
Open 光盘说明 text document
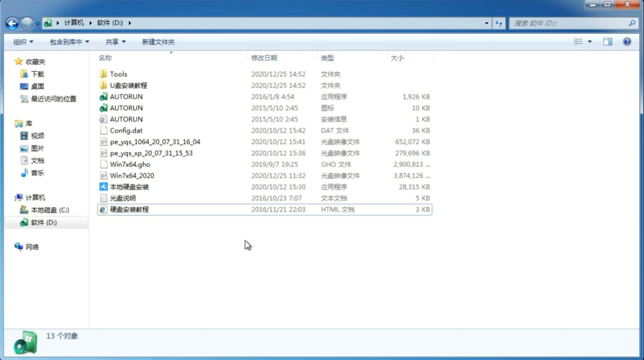pos(122,198)
